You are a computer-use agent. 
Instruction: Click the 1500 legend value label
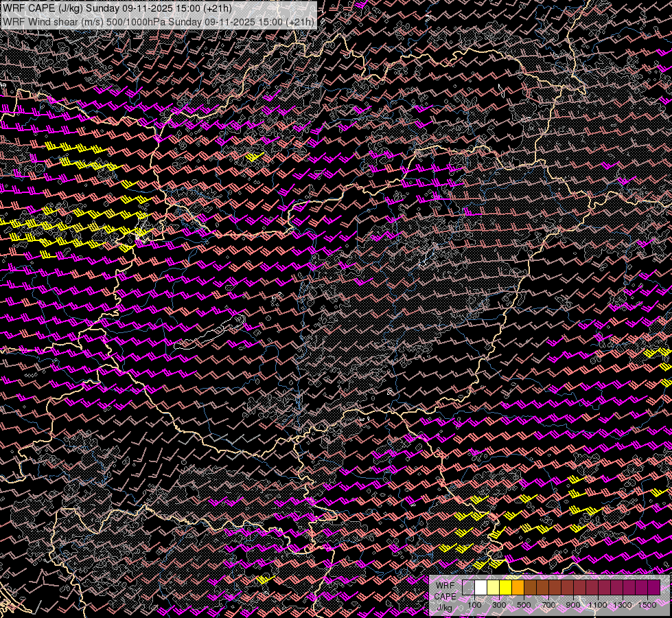tap(647, 605)
